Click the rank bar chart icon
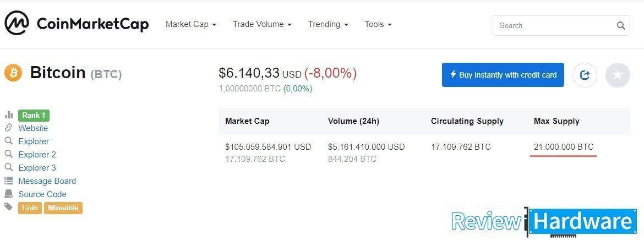 coord(9,115)
